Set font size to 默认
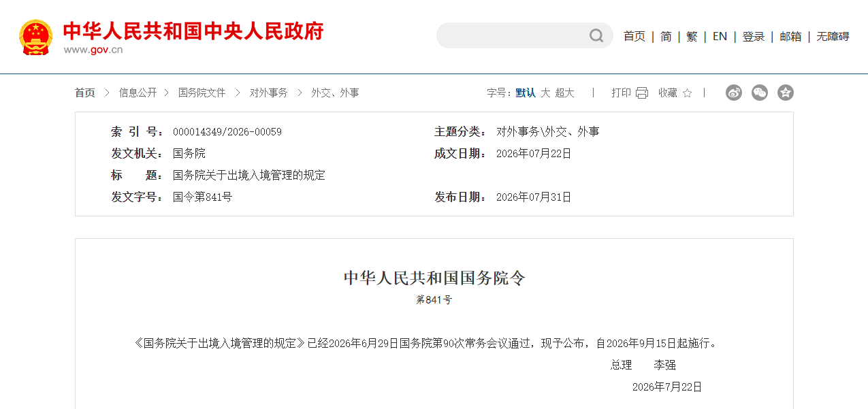 (x=526, y=93)
